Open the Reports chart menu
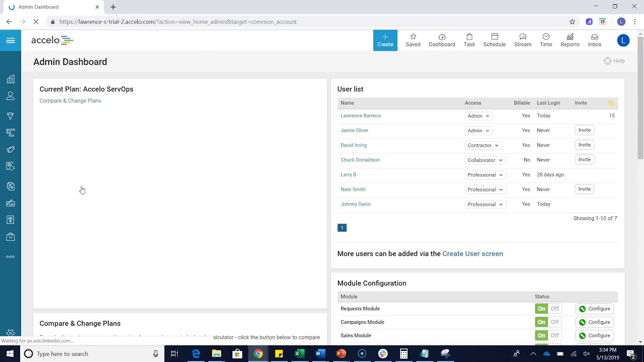The height and width of the screenshot is (362, 644). pyautogui.click(x=570, y=40)
